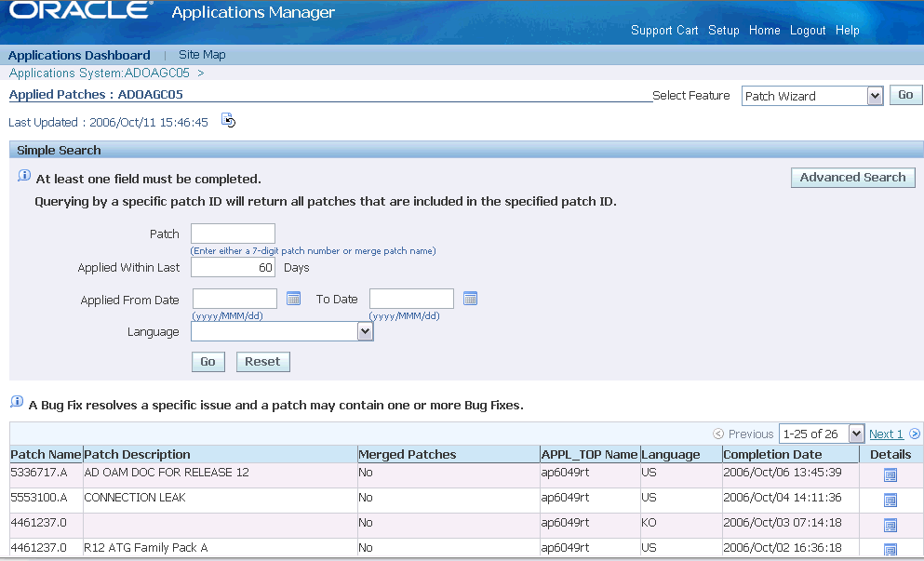Open the To Date calendar picker
The height and width of the screenshot is (561, 924).
(x=470, y=299)
